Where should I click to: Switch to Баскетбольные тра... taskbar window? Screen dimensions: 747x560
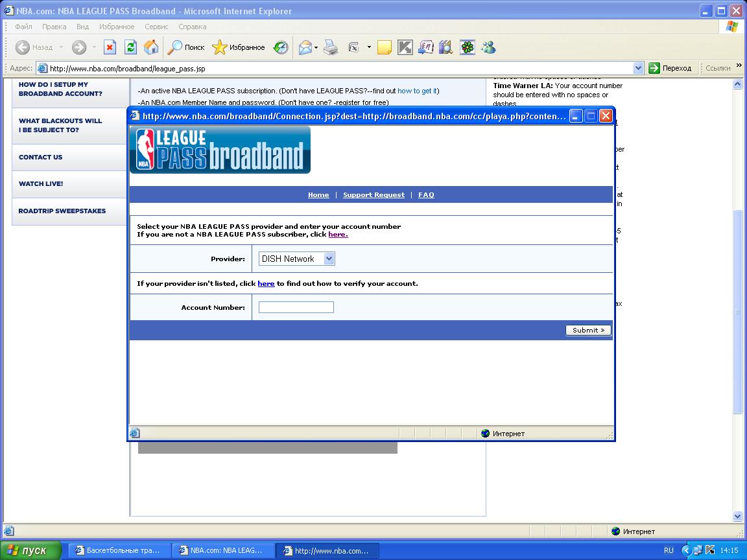[119, 550]
